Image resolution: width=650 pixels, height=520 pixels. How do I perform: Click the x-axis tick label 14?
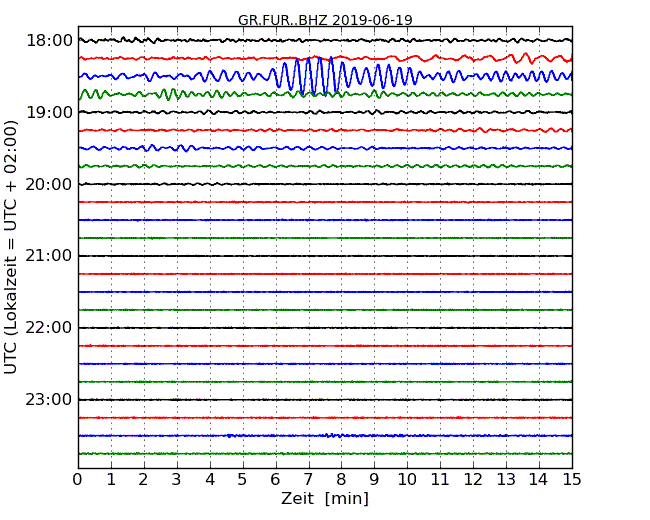[x=538, y=479]
